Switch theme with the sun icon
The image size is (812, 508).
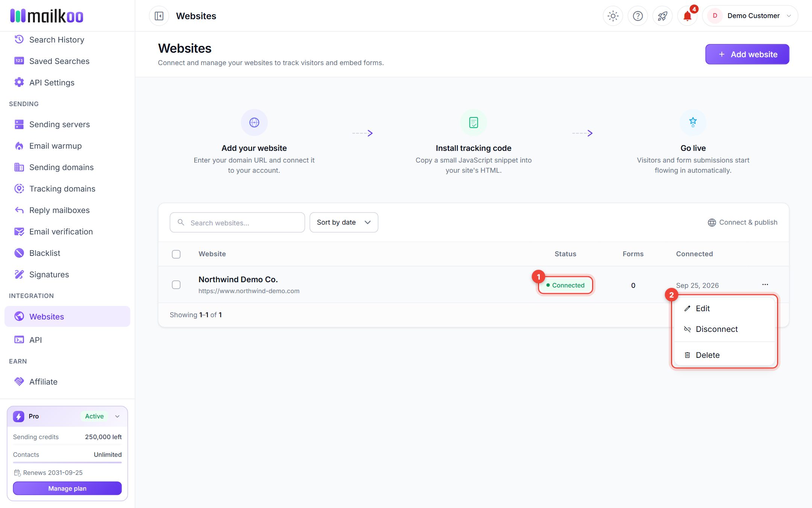613,16
